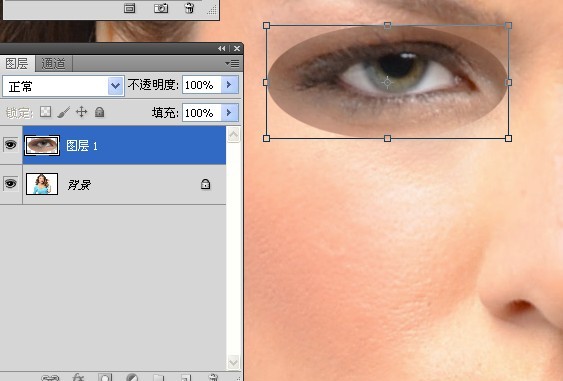The height and width of the screenshot is (381, 563).
Task: Click the middle-left transform handle
Action: [x=266, y=83]
